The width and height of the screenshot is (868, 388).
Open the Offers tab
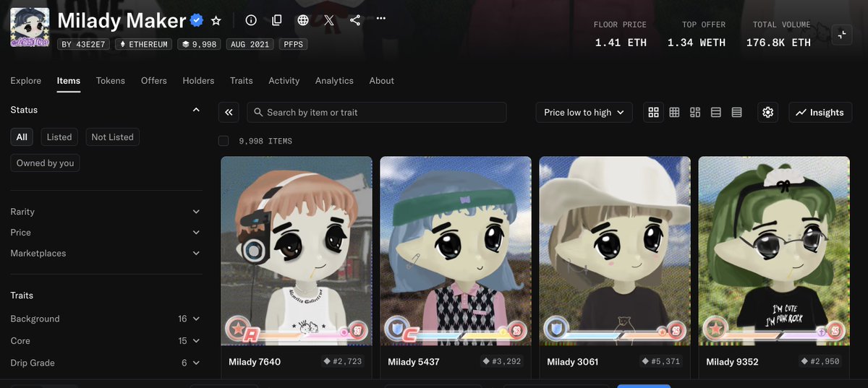154,80
